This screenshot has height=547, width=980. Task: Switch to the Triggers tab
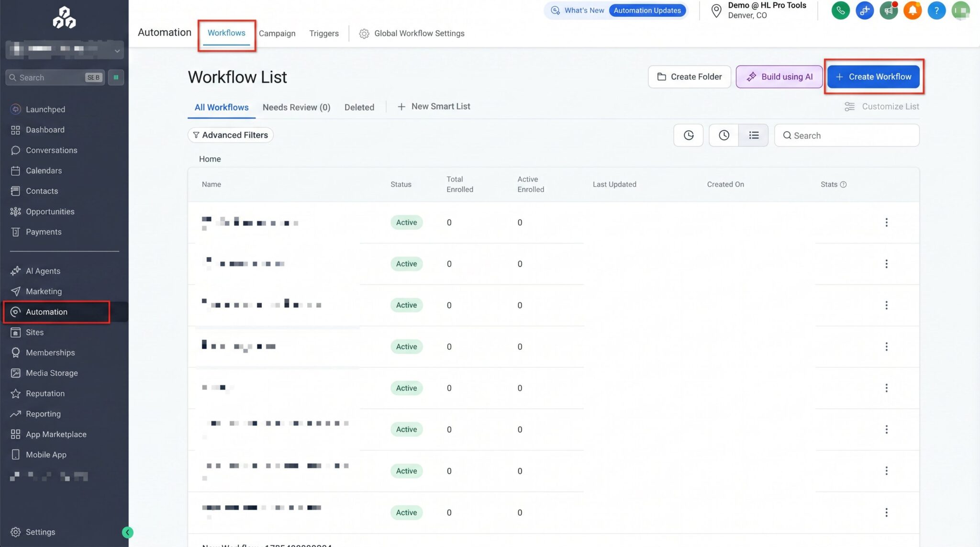tap(324, 33)
